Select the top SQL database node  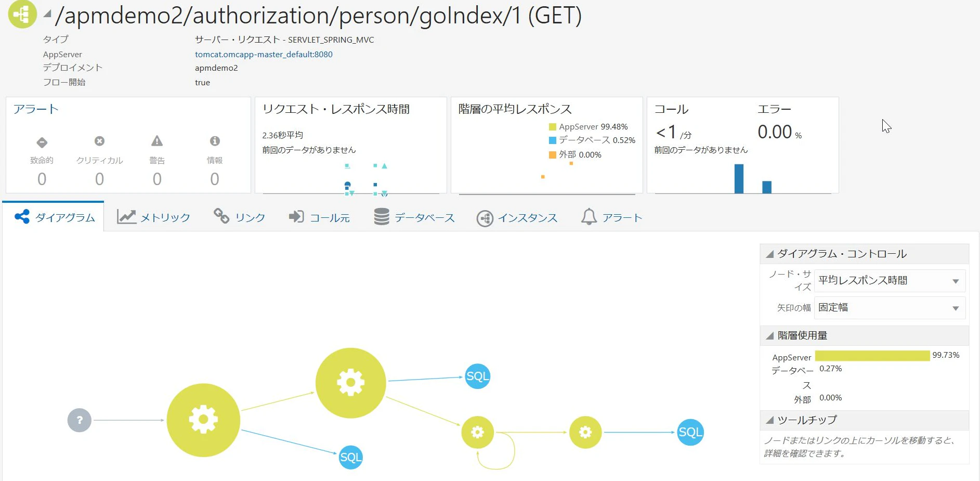click(x=477, y=376)
